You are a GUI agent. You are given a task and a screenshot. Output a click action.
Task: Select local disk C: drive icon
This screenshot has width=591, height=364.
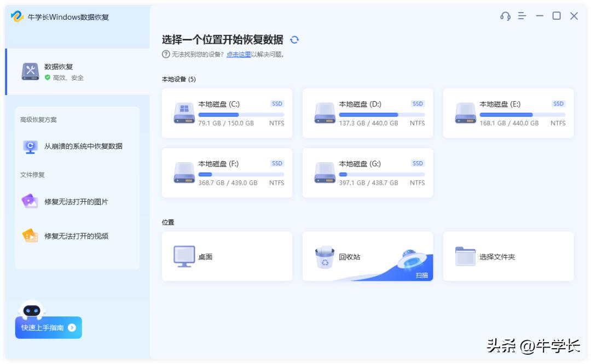(184, 113)
